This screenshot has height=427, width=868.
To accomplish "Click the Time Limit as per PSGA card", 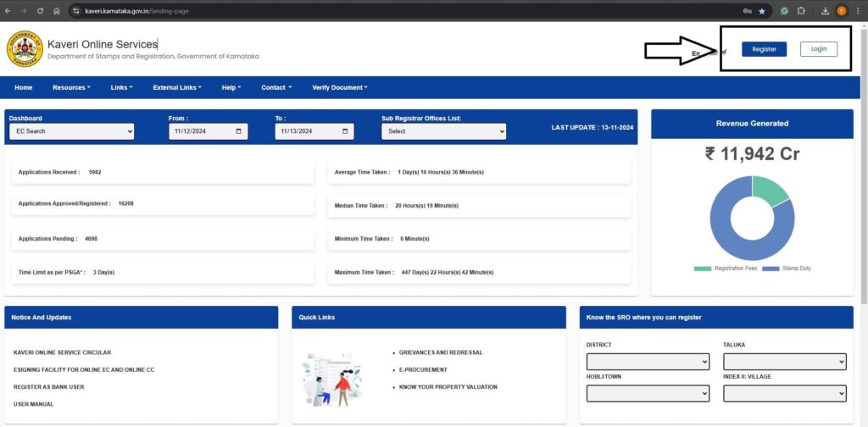I will pyautogui.click(x=163, y=272).
